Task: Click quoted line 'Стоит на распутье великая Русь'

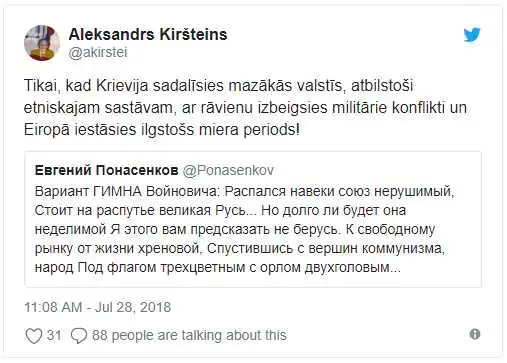Action: [145, 210]
